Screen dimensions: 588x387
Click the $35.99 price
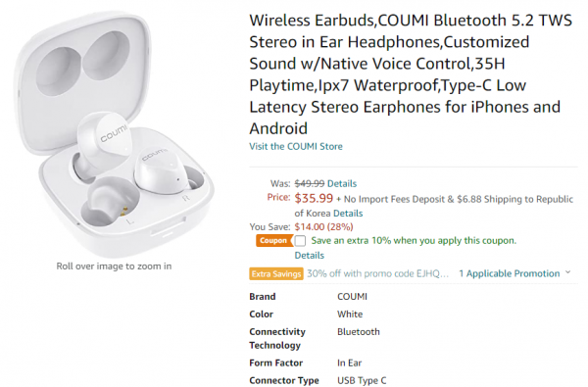point(314,198)
